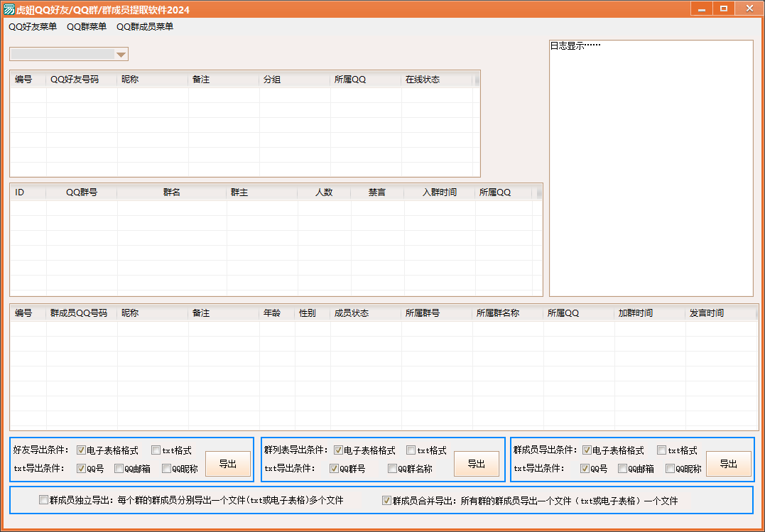Click 入群时间 column header
The height and width of the screenshot is (532, 765).
[x=440, y=192]
